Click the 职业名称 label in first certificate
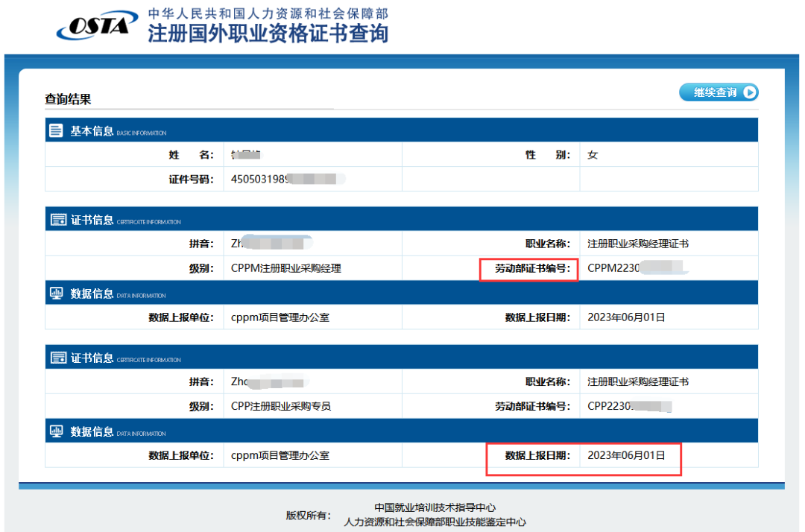 [x=547, y=244]
